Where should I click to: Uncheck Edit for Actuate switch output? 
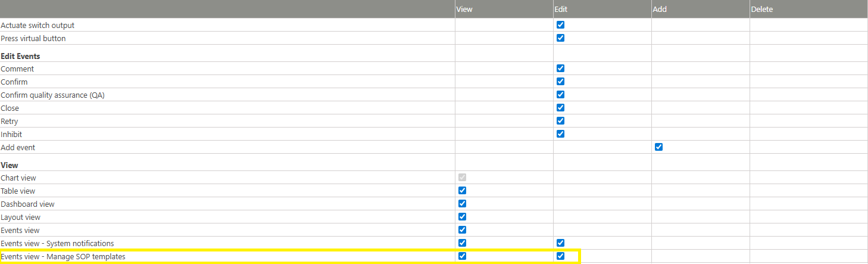(560, 25)
